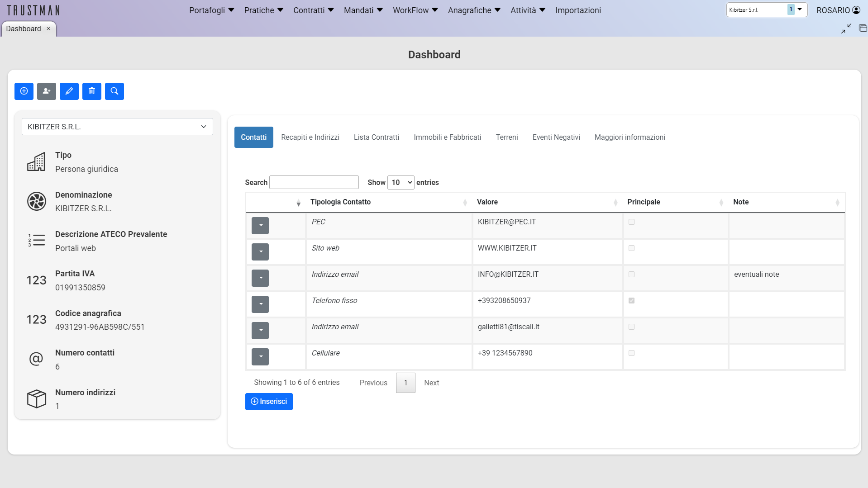Select page 1 in pagination
The width and height of the screenshot is (868, 488).
coord(405,383)
